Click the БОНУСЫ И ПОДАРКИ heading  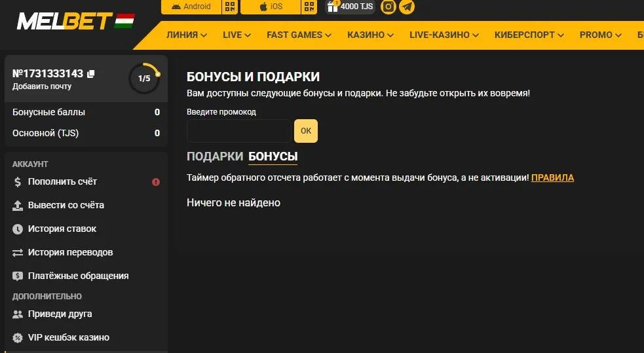[253, 77]
